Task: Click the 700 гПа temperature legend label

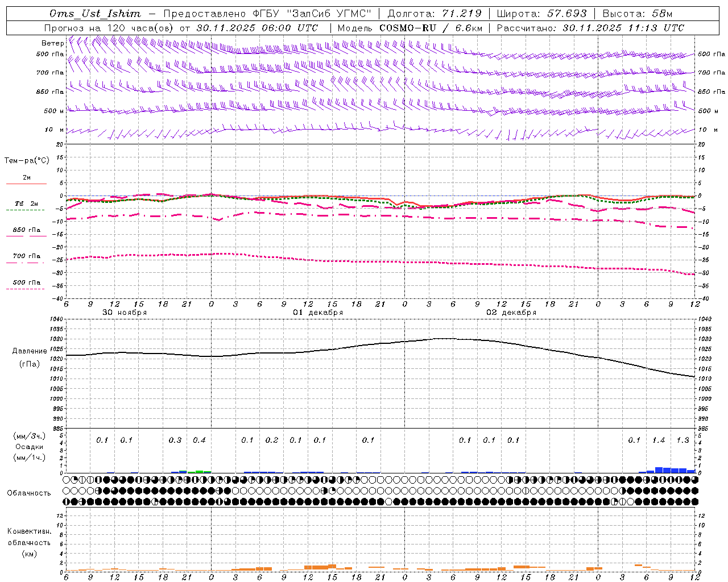Action: coord(26,256)
